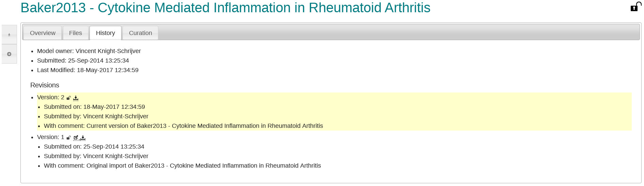Click the Version: 1 revision label
Screen dimensions: 644x186
[50, 137]
